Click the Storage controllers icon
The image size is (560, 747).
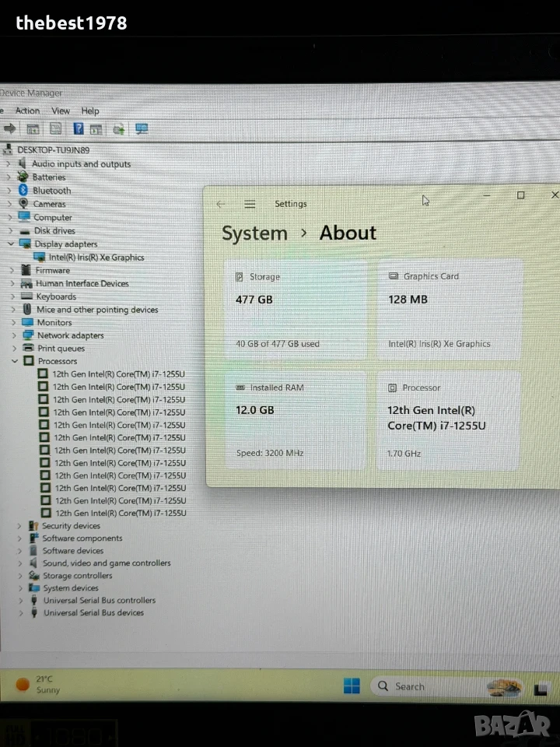33,575
